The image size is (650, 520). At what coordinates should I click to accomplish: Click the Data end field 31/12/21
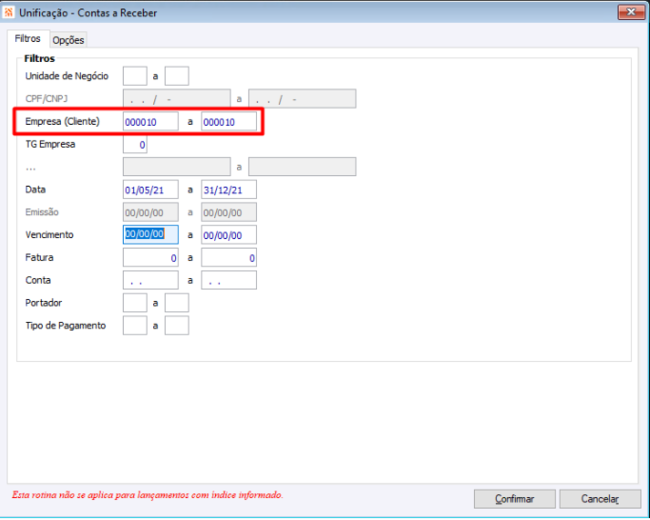(229, 190)
